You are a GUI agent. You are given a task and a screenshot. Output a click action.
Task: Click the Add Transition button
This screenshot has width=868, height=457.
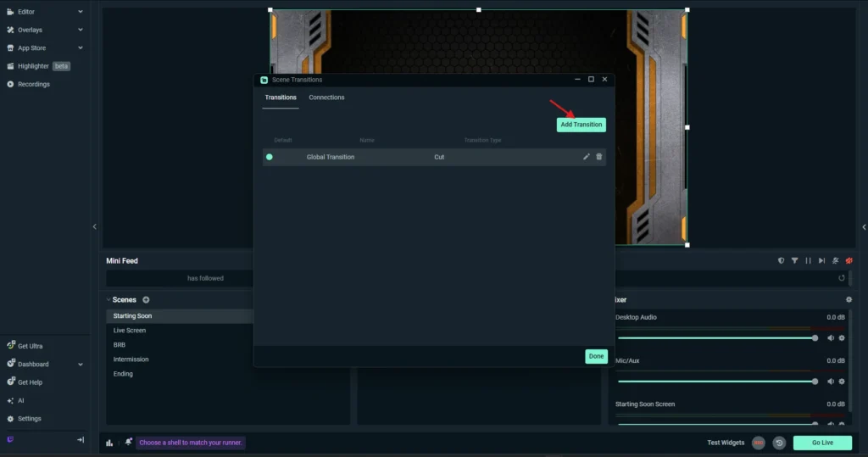(x=581, y=125)
